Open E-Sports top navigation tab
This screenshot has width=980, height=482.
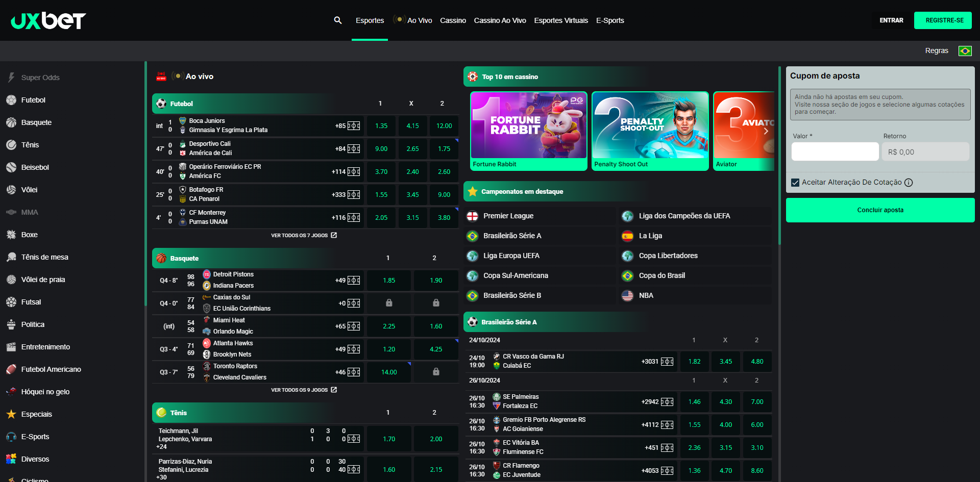610,20
